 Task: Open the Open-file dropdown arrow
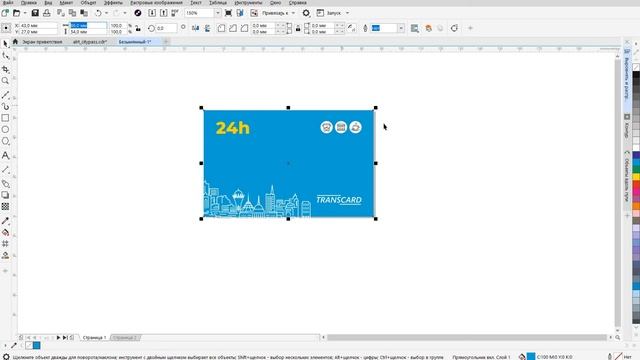tap(25, 13)
